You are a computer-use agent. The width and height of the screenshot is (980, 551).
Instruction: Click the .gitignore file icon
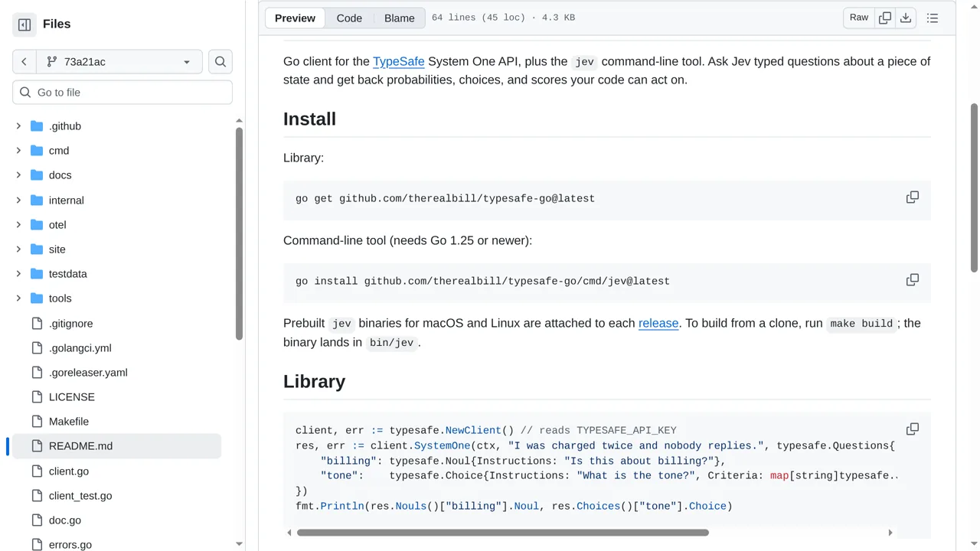[37, 324]
